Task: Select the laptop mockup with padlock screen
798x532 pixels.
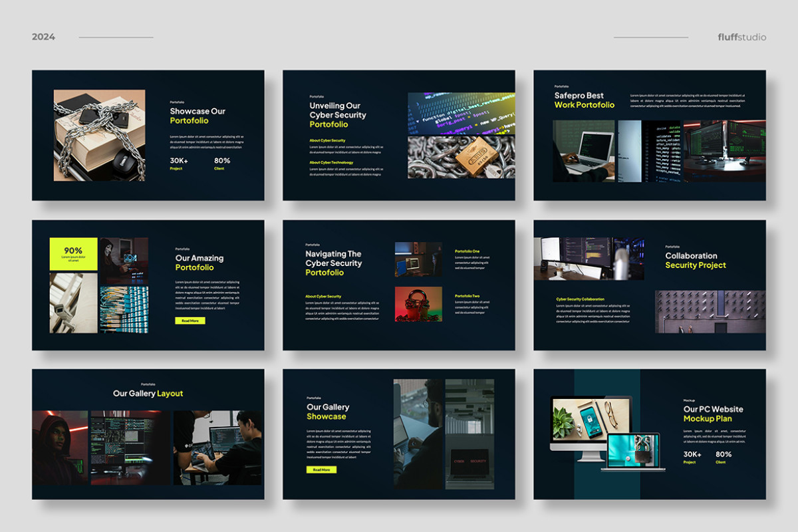Action: [632, 452]
